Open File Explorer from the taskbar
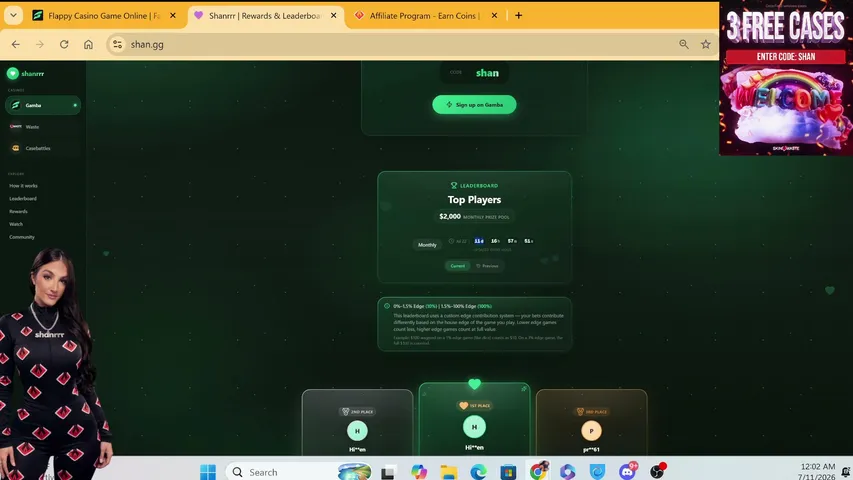Image resolution: width=853 pixels, height=480 pixels. pyautogui.click(x=449, y=472)
